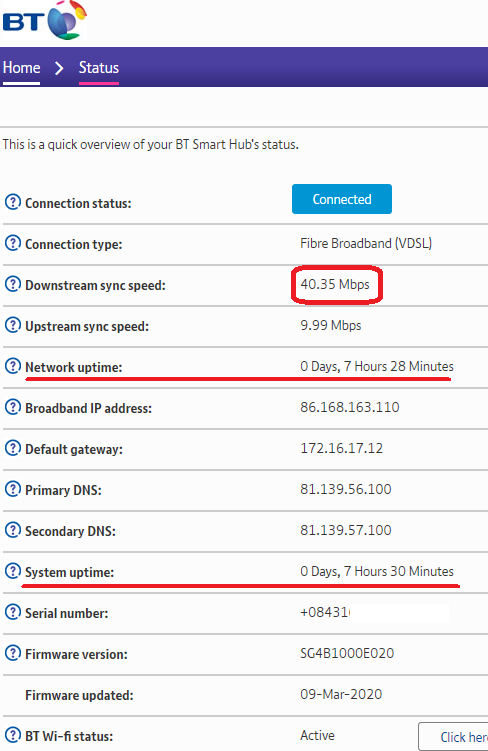Select network uptime 7 Hours 28 Minutes

click(x=377, y=366)
